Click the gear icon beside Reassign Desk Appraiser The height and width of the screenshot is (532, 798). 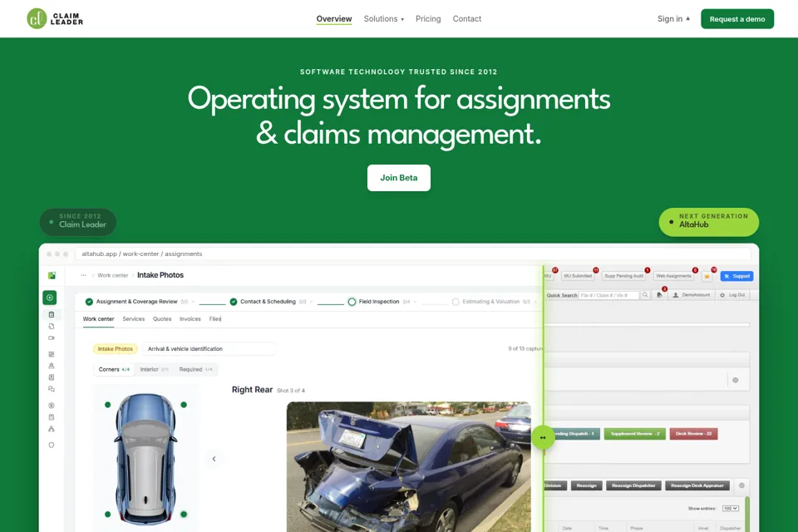741,485
